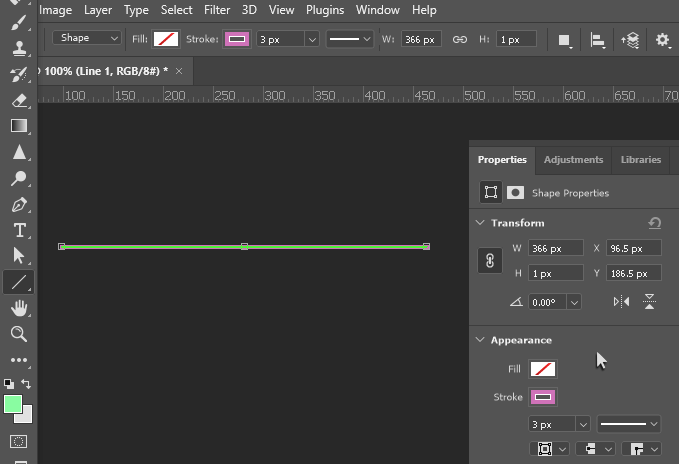Open the Type menu

click(136, 10)
